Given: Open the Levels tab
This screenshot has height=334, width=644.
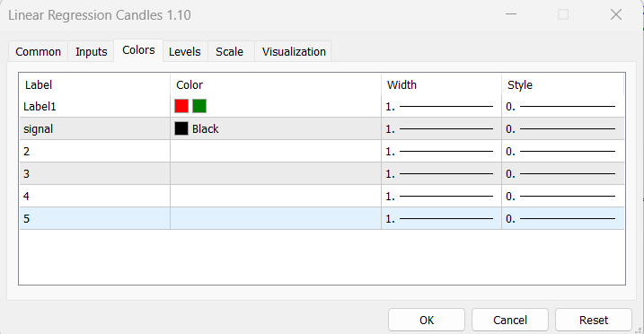Looking at the screenshot, I should (185, 52).
